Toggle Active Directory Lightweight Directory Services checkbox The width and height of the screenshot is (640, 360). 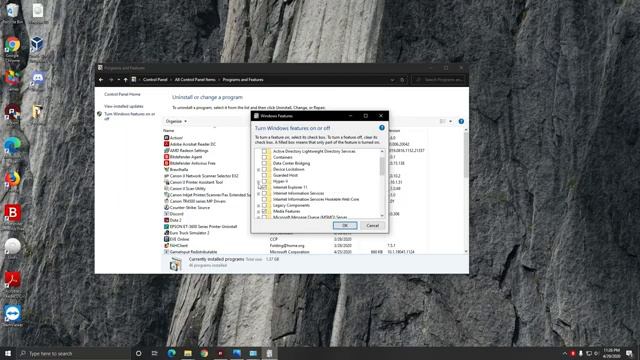tap(264, 151)
